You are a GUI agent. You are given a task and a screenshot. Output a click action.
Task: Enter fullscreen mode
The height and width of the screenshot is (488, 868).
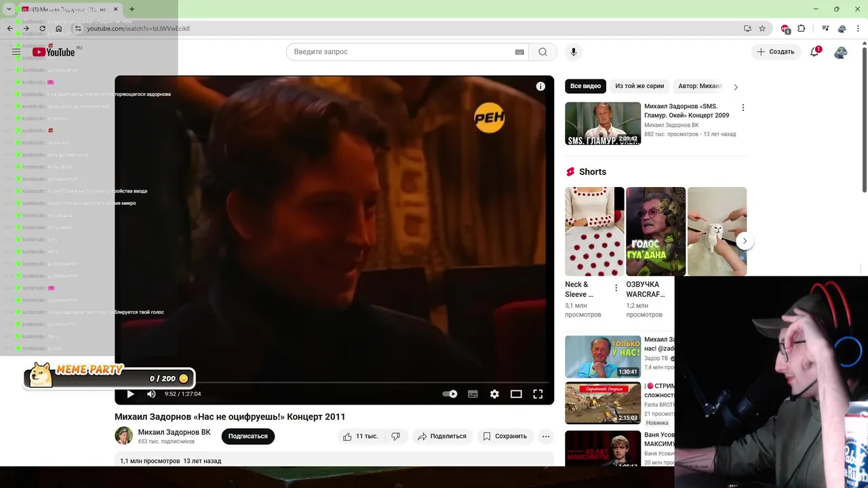pos(538,394)
